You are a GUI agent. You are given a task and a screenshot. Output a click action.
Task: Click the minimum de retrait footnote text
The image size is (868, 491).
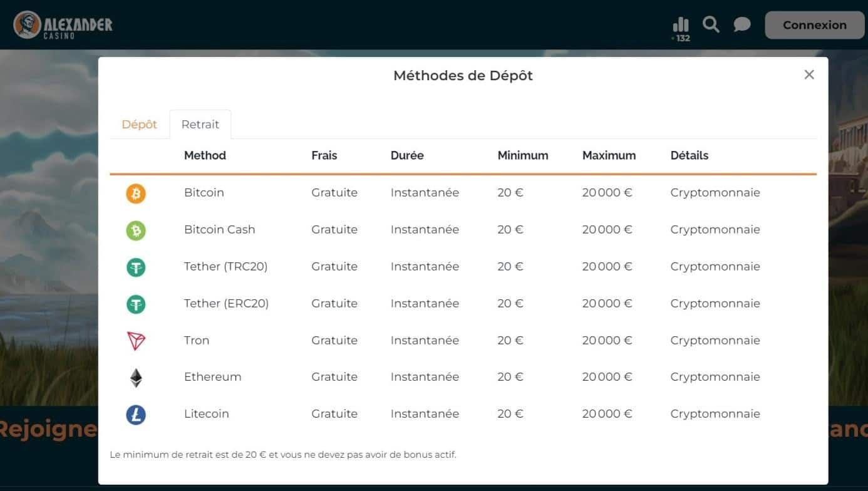pyautogui.click(x=283, y=455)
